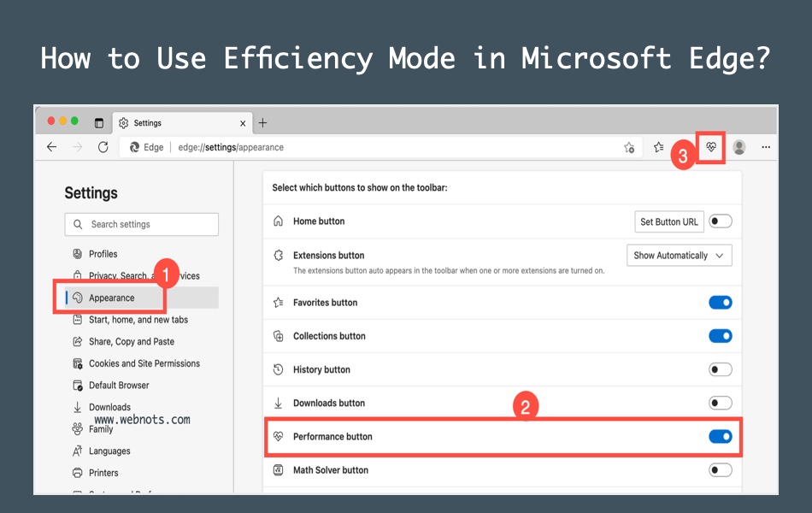Click the Profiles sidebar icon
The width and height of the screenshot is (812, 513).
(x=77, y=254)
